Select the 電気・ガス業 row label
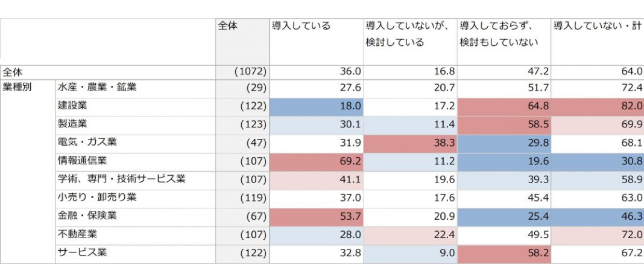The height and width of the screenshot is (264, 644). 87,143
